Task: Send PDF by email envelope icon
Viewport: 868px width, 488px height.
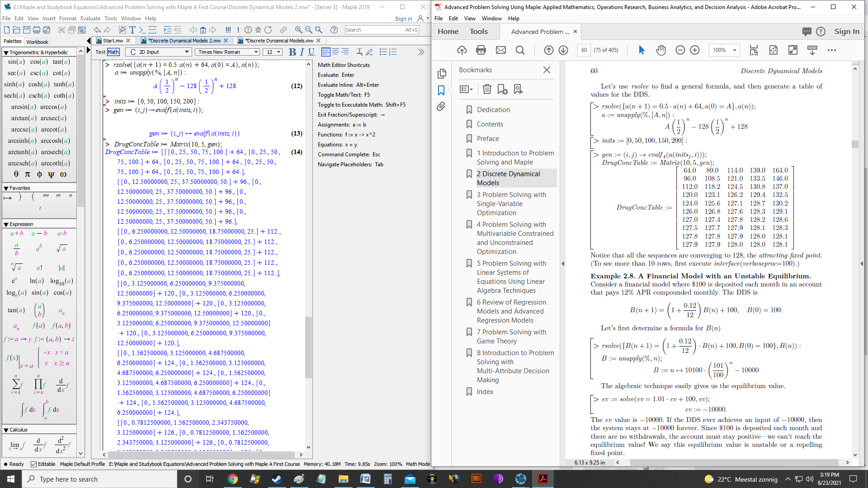Action: [x=501, y=50]
